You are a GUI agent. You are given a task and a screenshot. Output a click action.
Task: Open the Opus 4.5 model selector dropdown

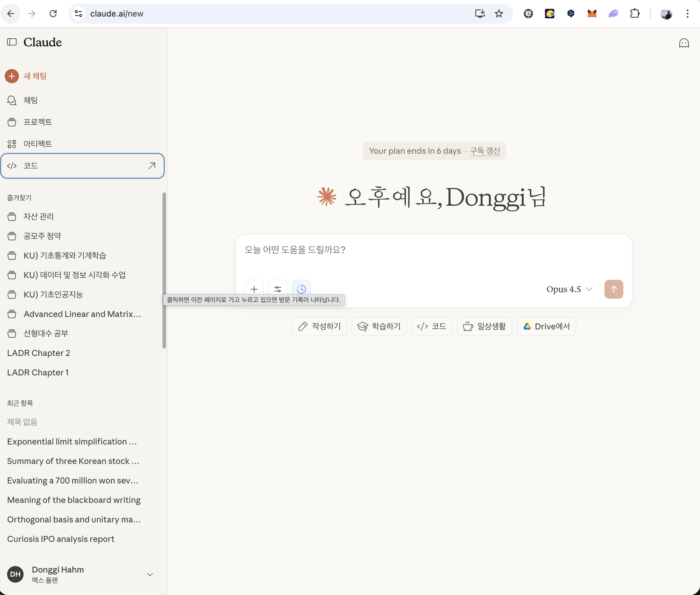coord(569,289)
